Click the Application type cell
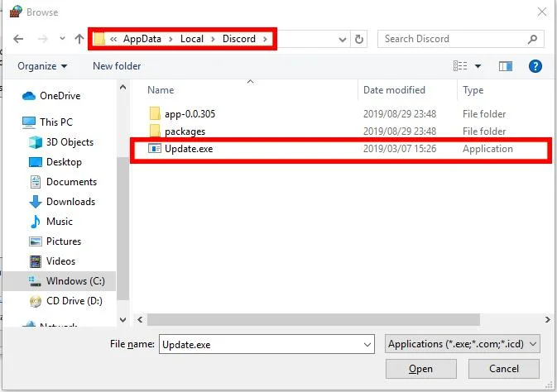 [487, 149]
